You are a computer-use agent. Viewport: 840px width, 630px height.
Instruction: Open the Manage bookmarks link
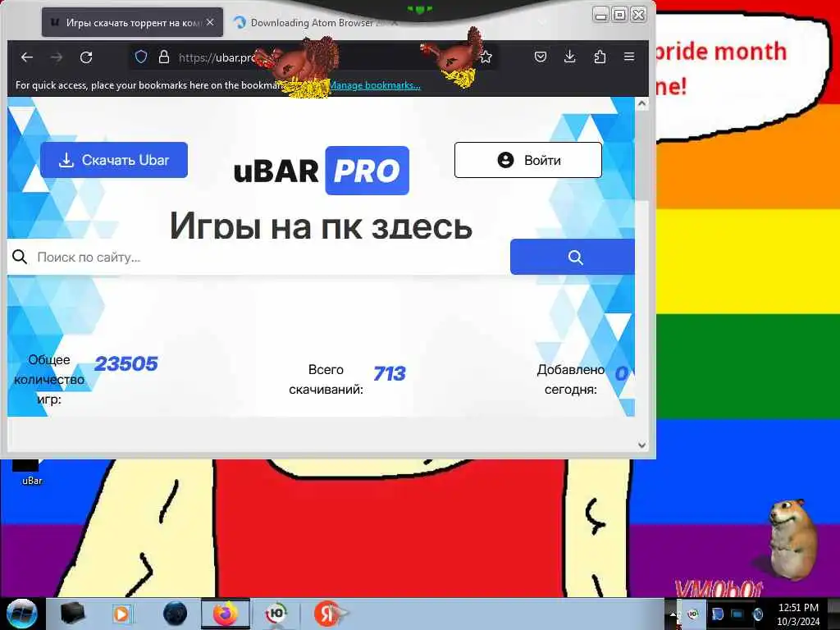coord(374,85)
